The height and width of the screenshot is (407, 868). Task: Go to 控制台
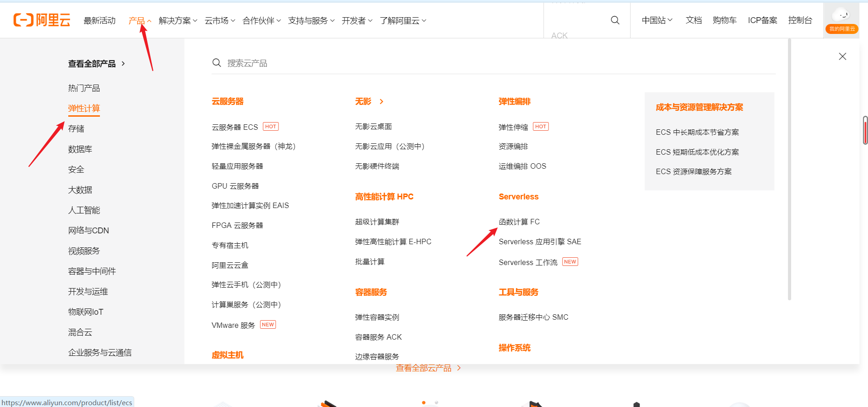[800, 20]
